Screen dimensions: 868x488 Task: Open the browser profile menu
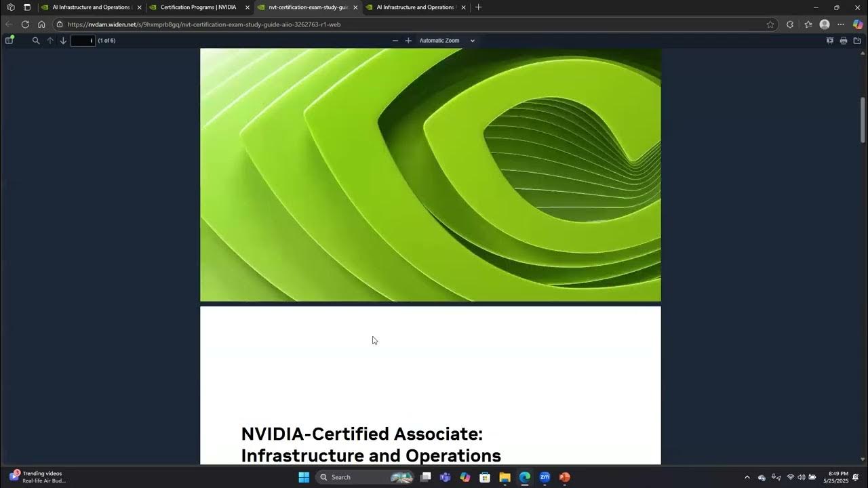coord(825,24)
